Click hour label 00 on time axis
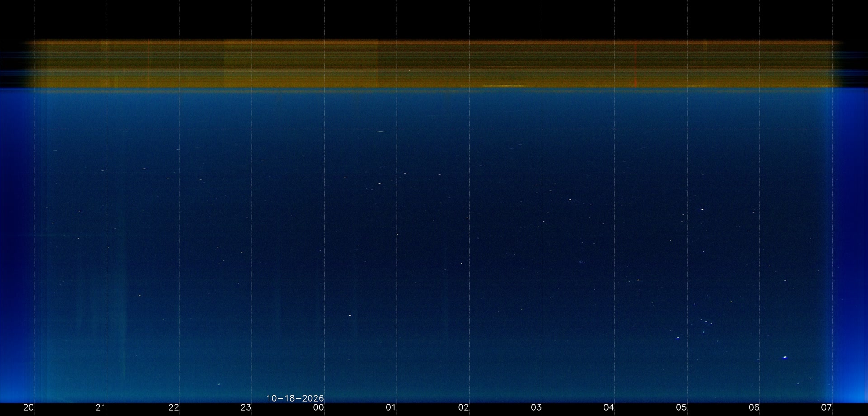 (x=319, y=407)
